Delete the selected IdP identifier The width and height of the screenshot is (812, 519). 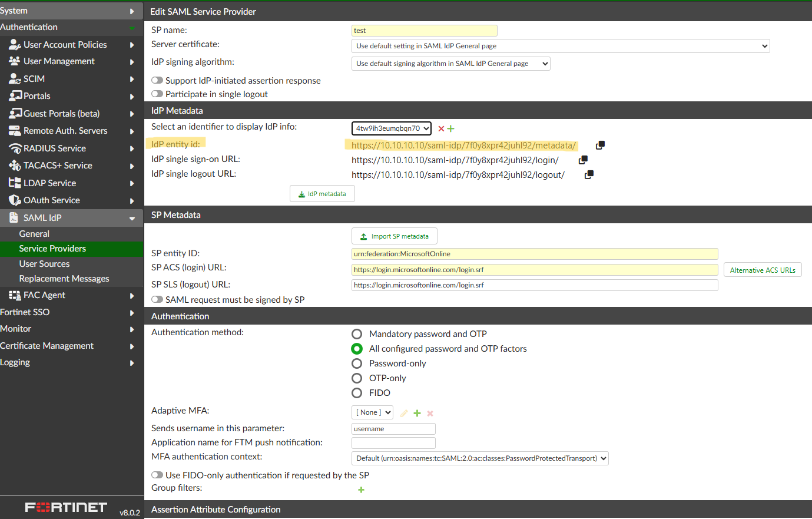click(x=441, y=128)
